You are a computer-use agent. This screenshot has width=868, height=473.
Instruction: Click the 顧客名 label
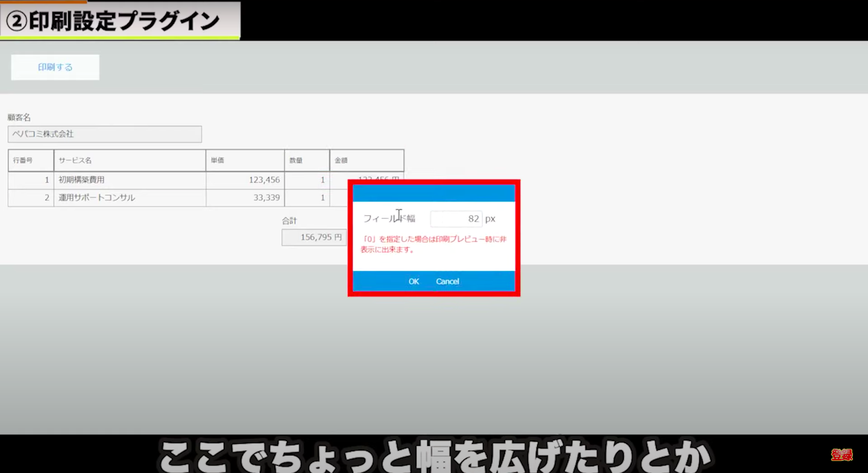pos(19,117)
